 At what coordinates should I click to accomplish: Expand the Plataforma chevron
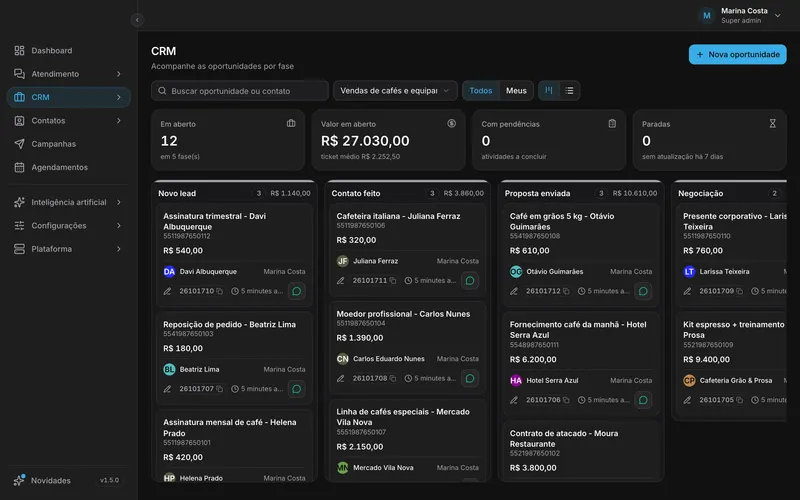(118, 249)
